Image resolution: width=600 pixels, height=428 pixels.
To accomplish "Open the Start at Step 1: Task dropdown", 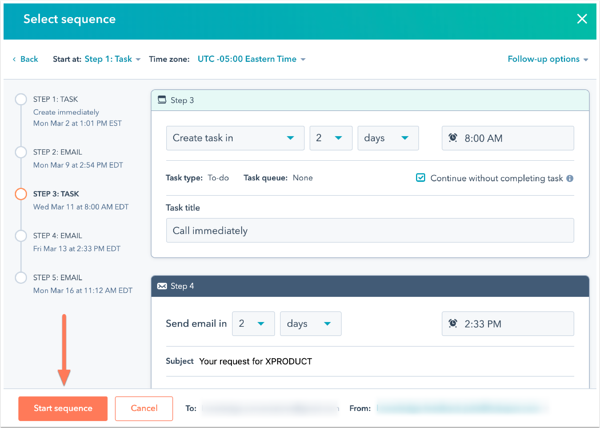I will 112,59.
